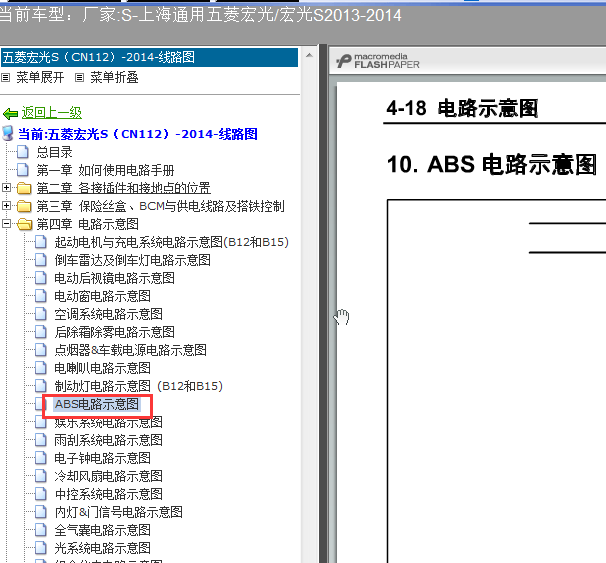
Task: Open 第一章 如何使用电路手册
Action: click(105, 170)
